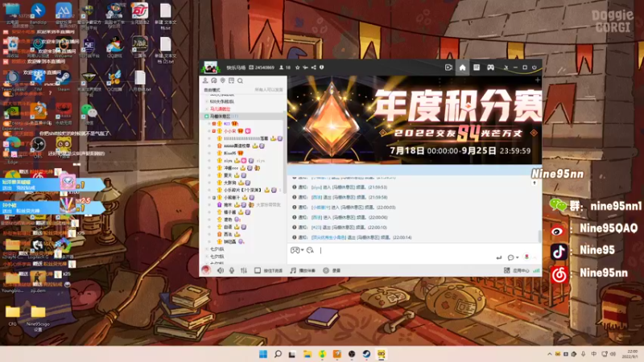Open the location pin icon above channel list
Image resolution: width=644 pixels, height=362 pixels.
click(223, 80)
